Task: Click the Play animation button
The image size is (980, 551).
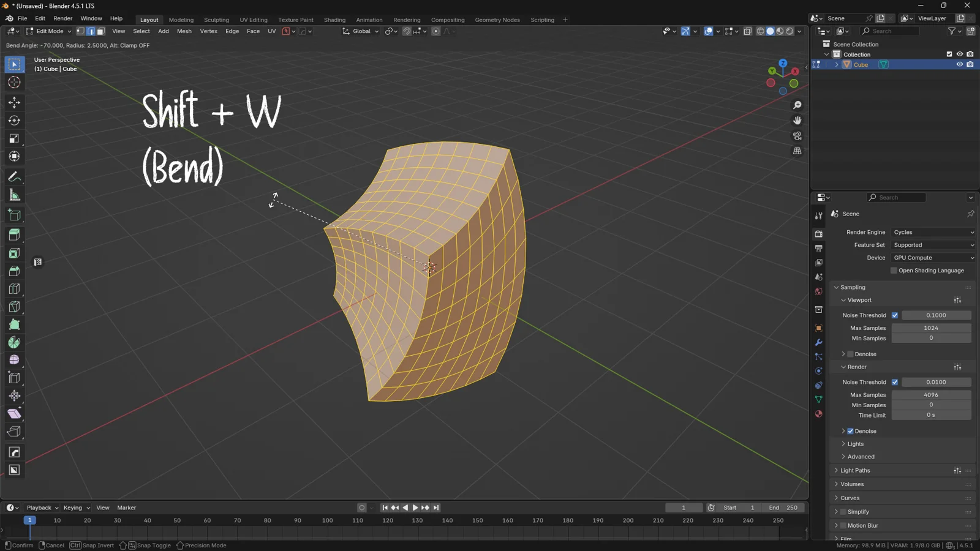Action: coord(415,508)
